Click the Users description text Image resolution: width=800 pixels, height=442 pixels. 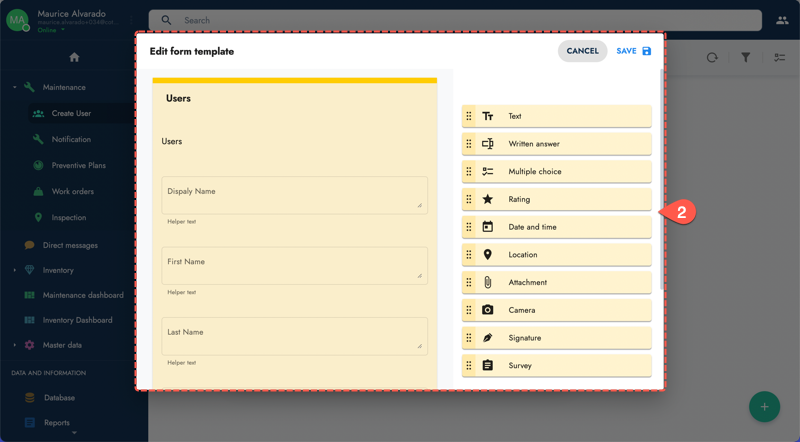point(171,141)
